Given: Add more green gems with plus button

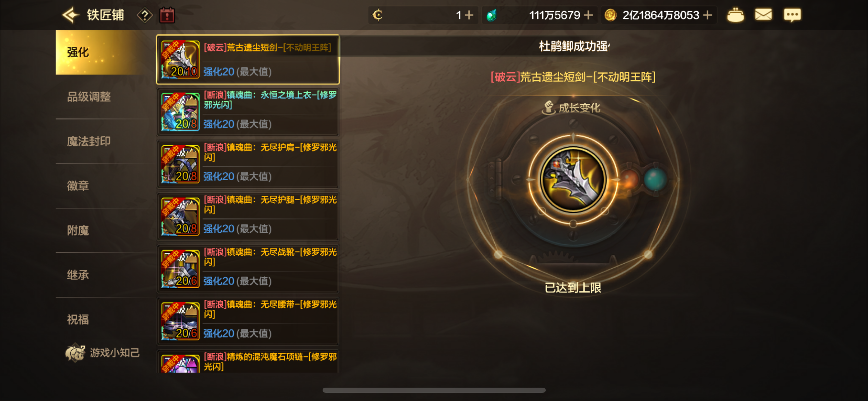Looking at the screenshot, I should tap(588, 15).
